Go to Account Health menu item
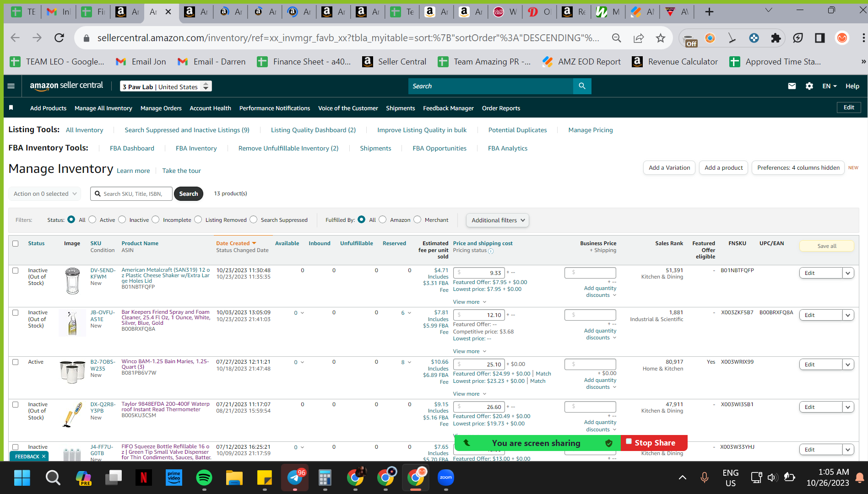The image size is (868, 494). point(211,108)
